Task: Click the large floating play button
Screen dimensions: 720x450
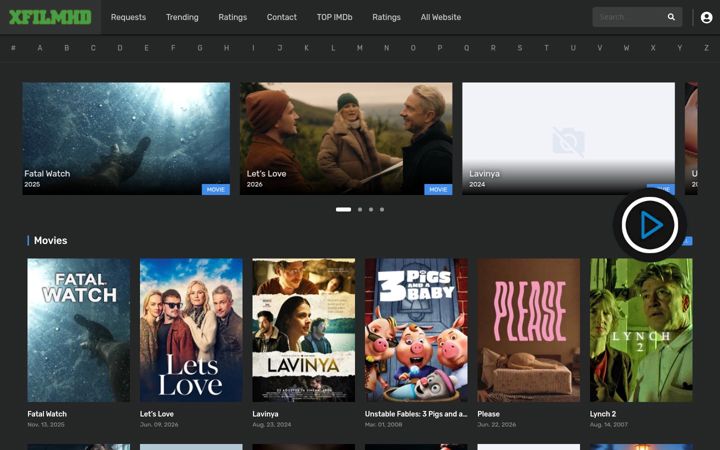Action: (x=650, y=225)
